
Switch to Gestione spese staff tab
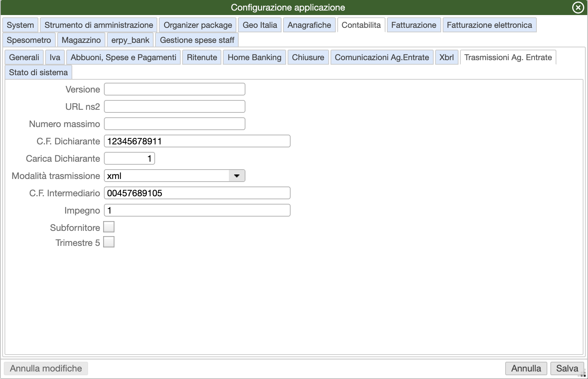click(197, 40)
